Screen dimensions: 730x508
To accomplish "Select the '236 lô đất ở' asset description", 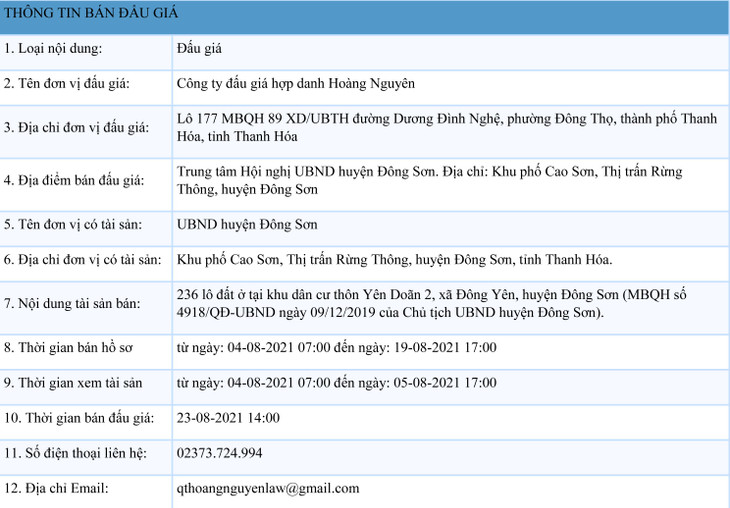I will coord(445,304).
